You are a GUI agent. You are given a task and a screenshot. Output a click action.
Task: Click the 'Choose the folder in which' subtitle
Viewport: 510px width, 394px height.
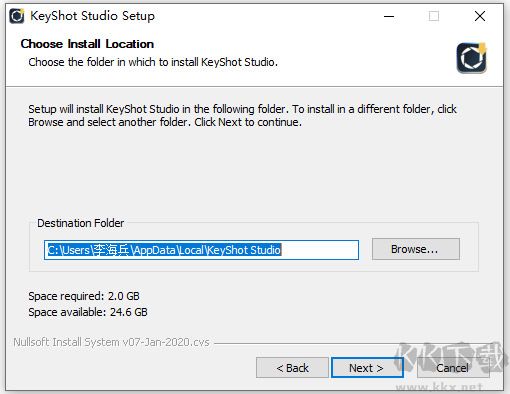[x=153, y=62]
